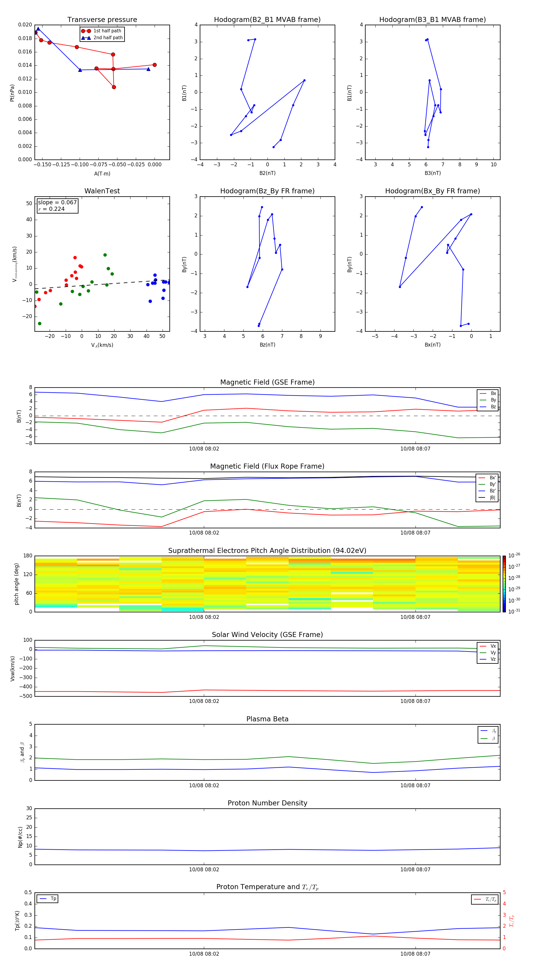This screenshot has width=535, height=980.
Task: Click the "Proton Number Density" panel title
Action: [x=267, y=803]
